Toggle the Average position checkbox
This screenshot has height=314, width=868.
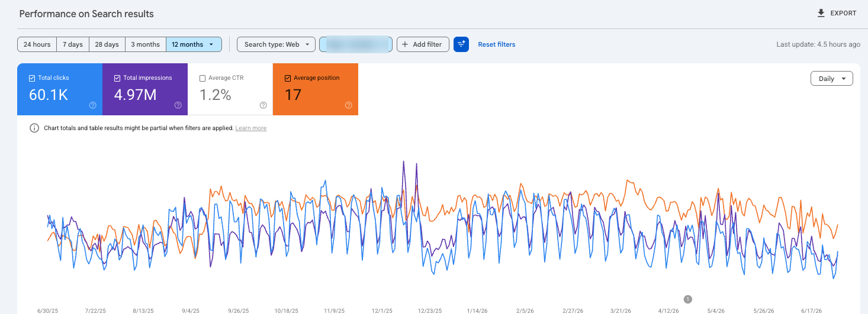pyautogui.click(x=288, y=78)
